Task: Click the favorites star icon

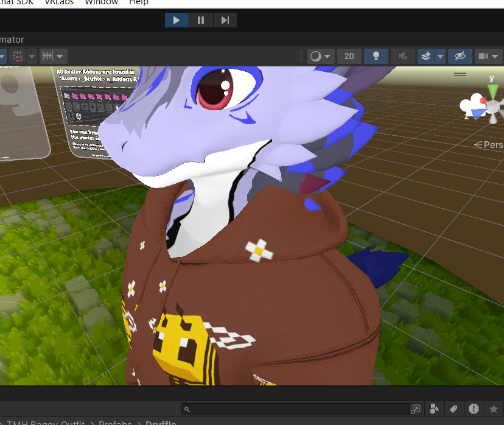Action: pos(494,409)
